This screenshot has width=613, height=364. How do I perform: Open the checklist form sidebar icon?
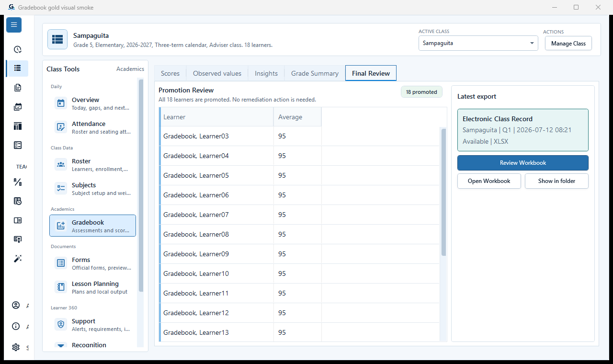click(18, 145)
